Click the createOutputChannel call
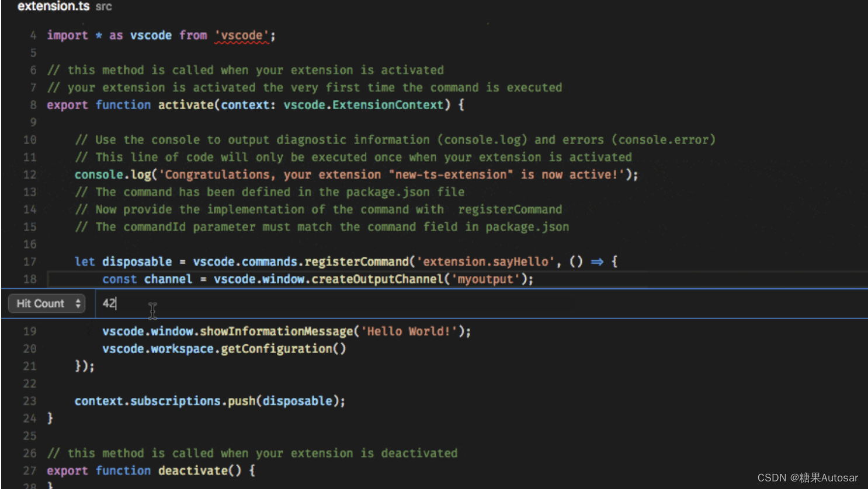Image resolution: width=868 pixels, height=489 pixels. 377,280
